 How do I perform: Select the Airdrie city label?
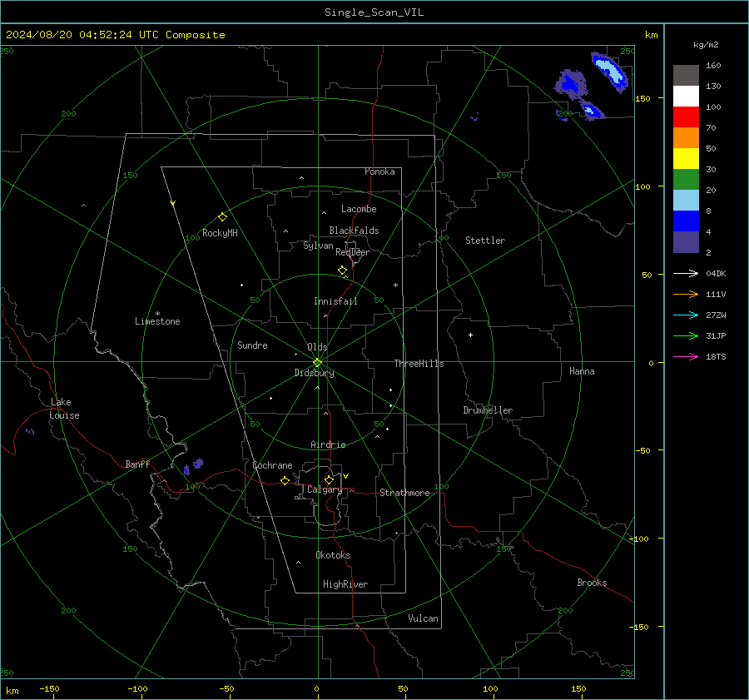pyautogui.click(x=328, y=444)
